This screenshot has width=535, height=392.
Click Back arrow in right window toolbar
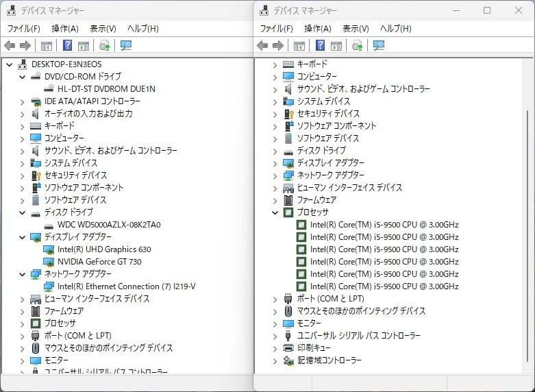click(x=262, y=45)
